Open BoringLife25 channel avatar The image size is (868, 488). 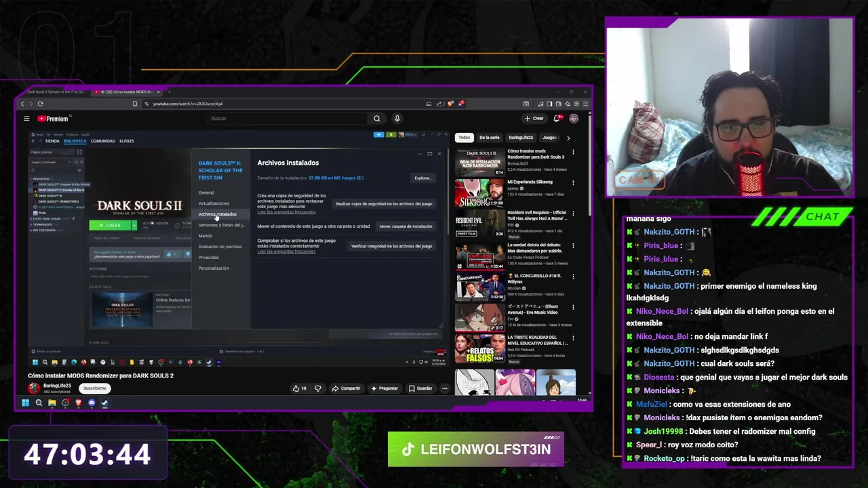(33, 388)
